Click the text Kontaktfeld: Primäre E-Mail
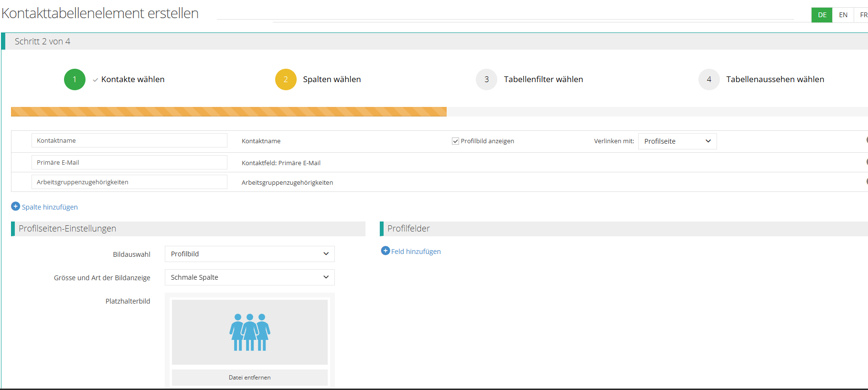The height and width of the screenshot is (390, 868). (281, 163)
